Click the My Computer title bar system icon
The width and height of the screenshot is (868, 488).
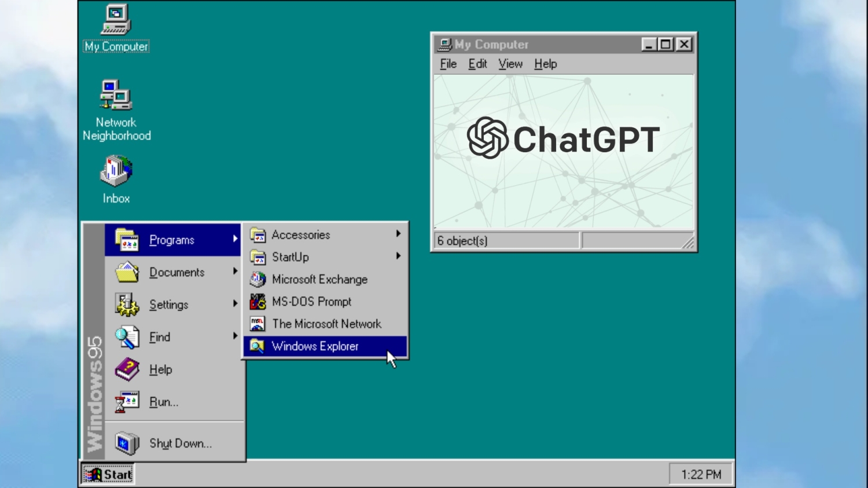click(445, 45)
